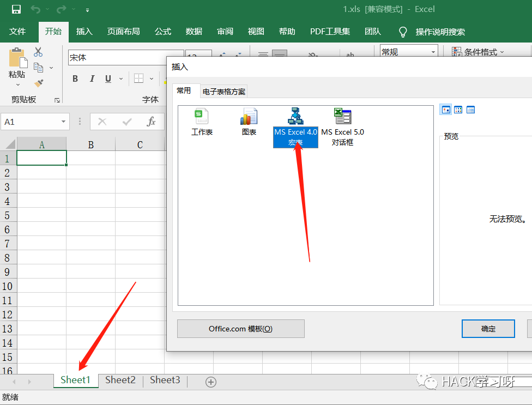Open Customize Quick Access Toolbar dropdown
532x405 pixels.
[x=87, y=10]
